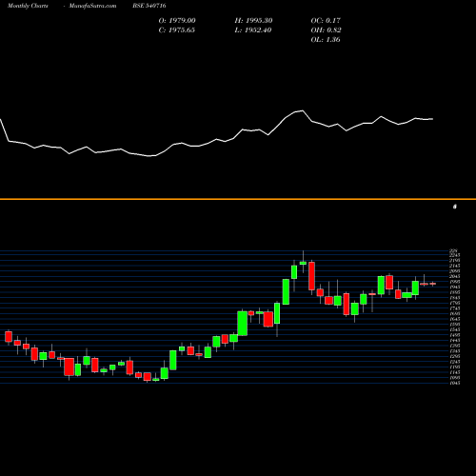Click the 2245 price axis label
This screenshot has width=476, height=476.
(455, 255)
